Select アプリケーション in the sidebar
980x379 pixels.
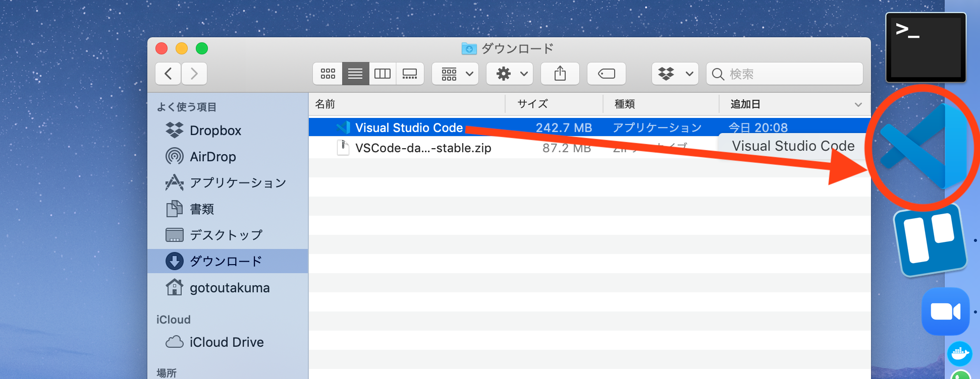228,183
